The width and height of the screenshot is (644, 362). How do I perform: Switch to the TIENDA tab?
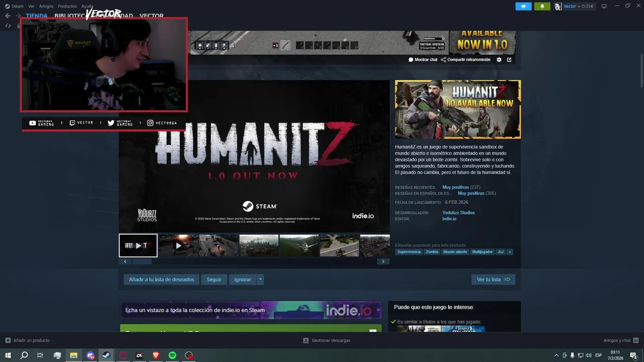pyautogui.click(x=37, y=16)
